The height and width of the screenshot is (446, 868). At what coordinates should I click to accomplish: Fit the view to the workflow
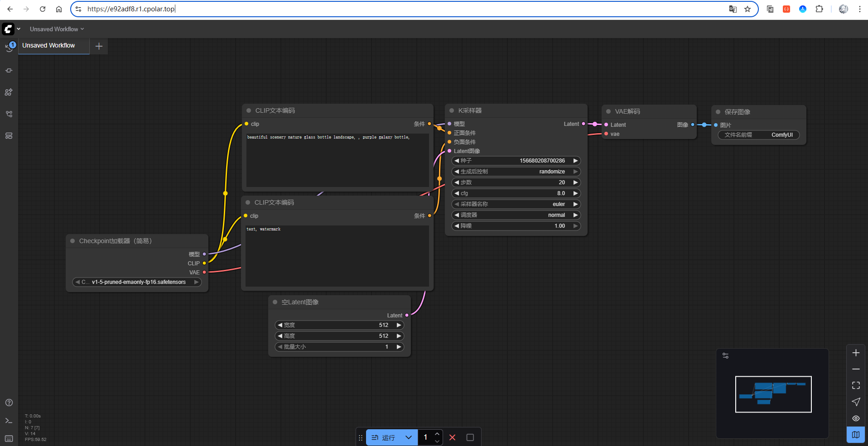(856, 385)
